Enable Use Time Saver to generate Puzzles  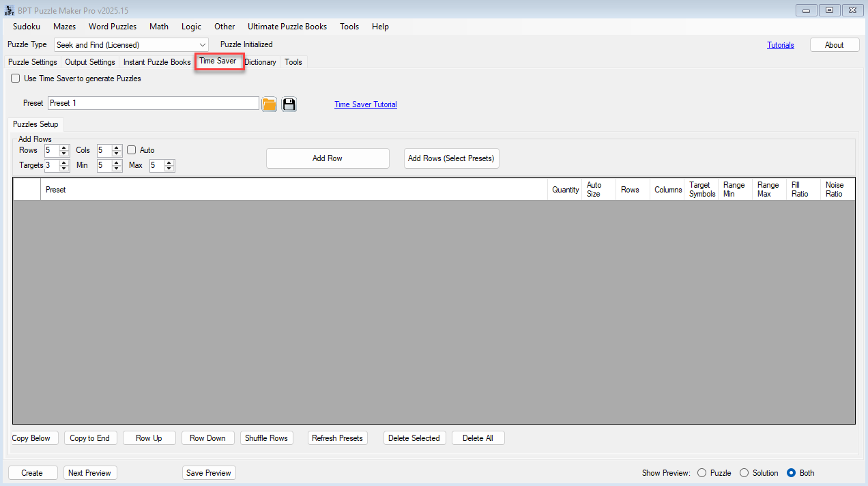point(16,78)
